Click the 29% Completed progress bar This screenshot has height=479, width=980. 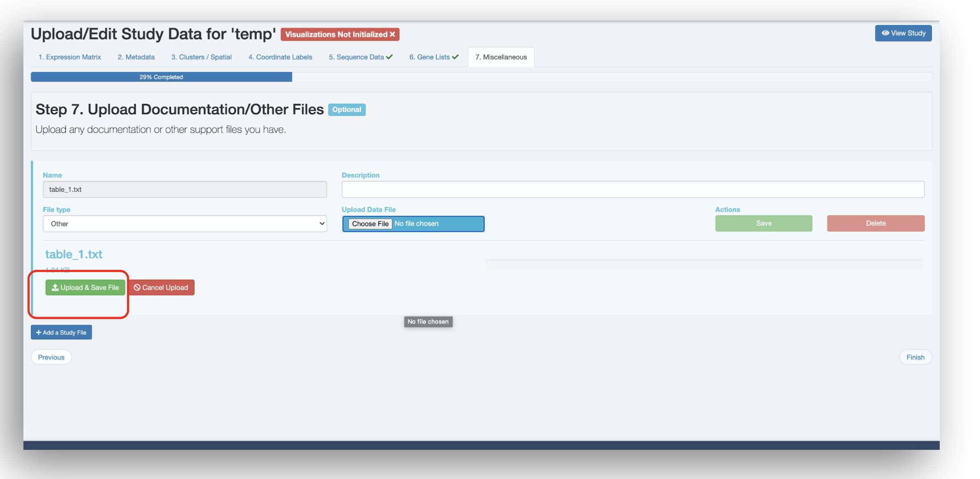pos(161,77)
